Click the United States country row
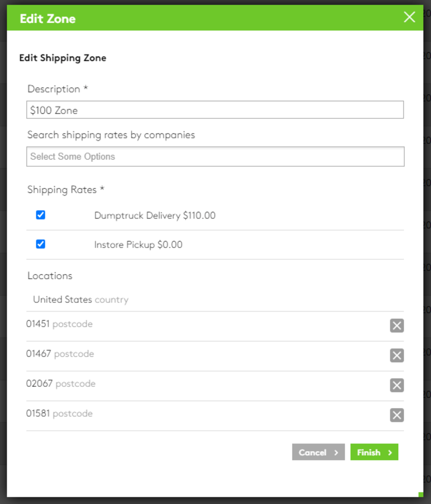The height and width of the screenshot is (504, 431). [x=215, y=299]
